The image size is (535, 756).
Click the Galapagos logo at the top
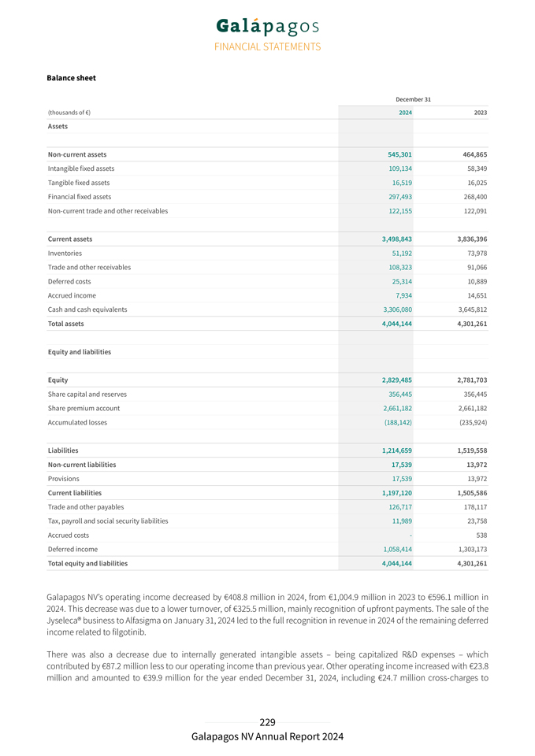click(267, 27)
